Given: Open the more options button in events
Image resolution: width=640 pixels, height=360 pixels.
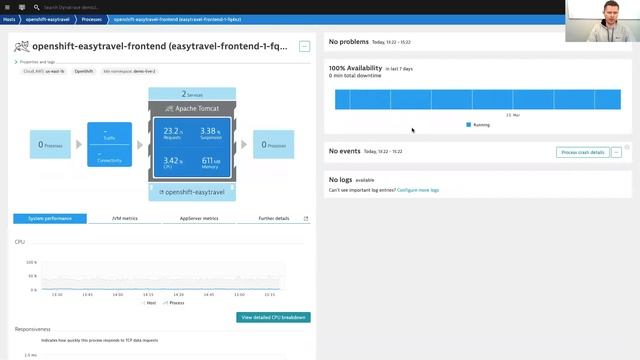Looking at the screenshot, I should click(616, 152).
